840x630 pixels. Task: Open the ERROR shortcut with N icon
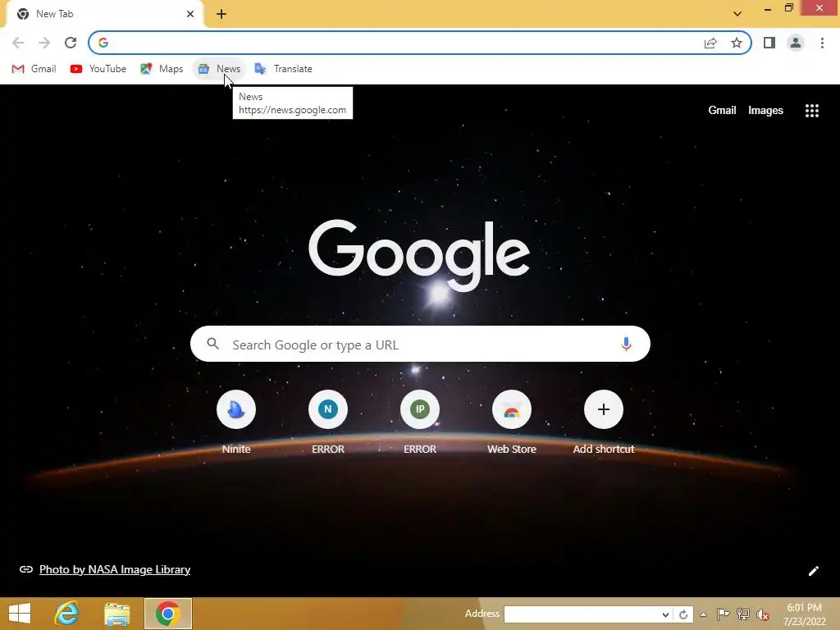point(328,423)
